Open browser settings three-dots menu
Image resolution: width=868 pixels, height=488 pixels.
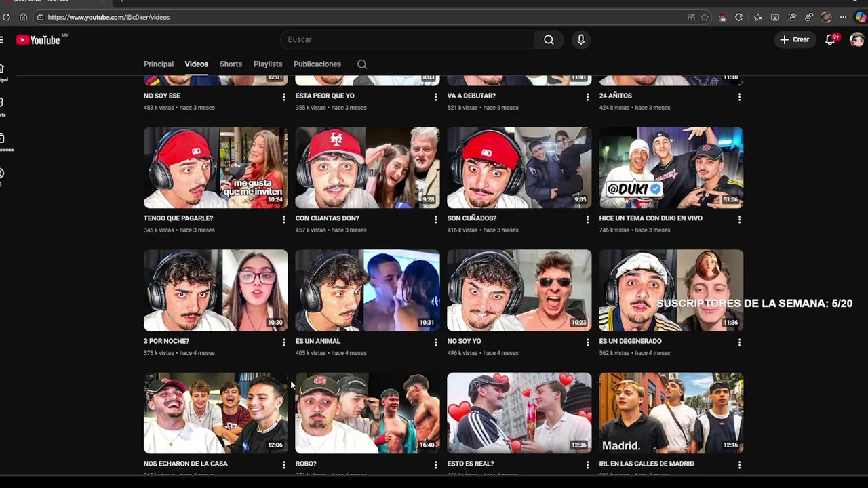point(843,18)
